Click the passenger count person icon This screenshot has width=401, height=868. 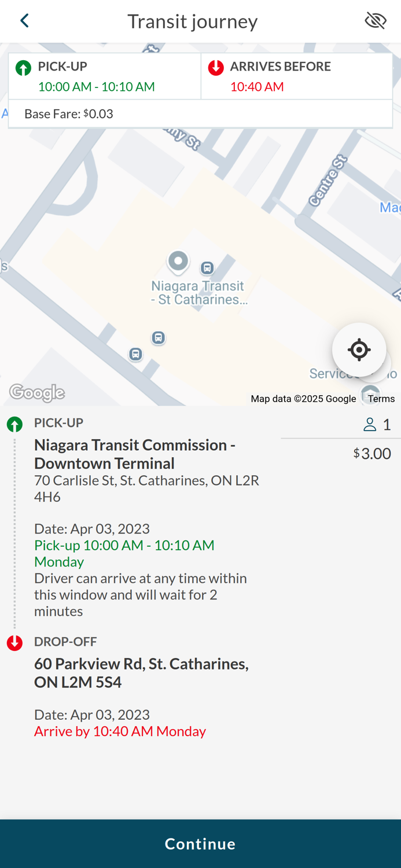pos(370,424)
